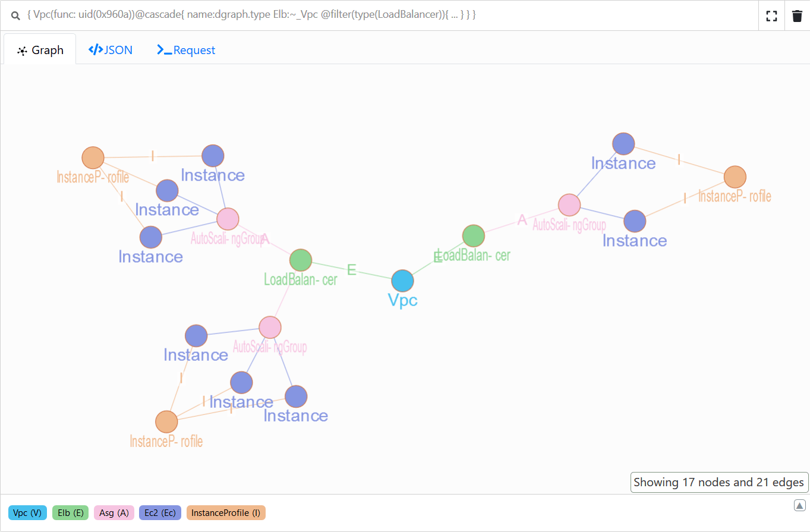Expand the legend panel arrow

(799, 505)
